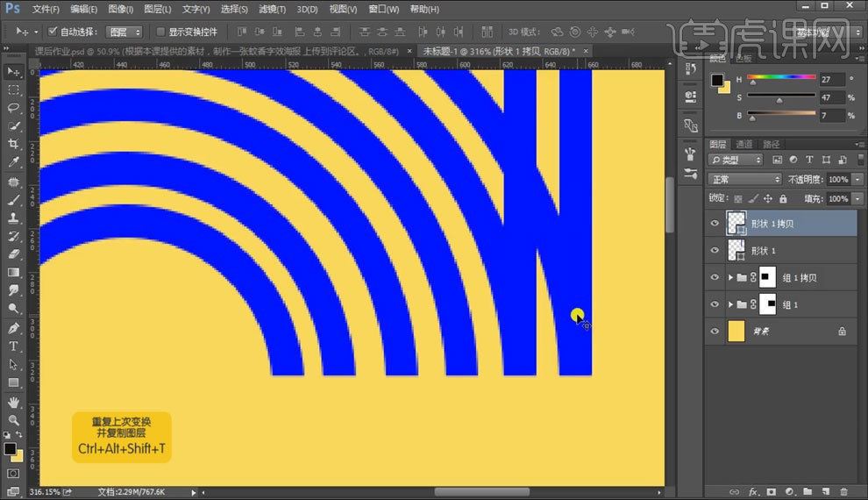868x500 pixels.
Task: Open the blend mode 正常 dropdown
Action: [744, 180]
